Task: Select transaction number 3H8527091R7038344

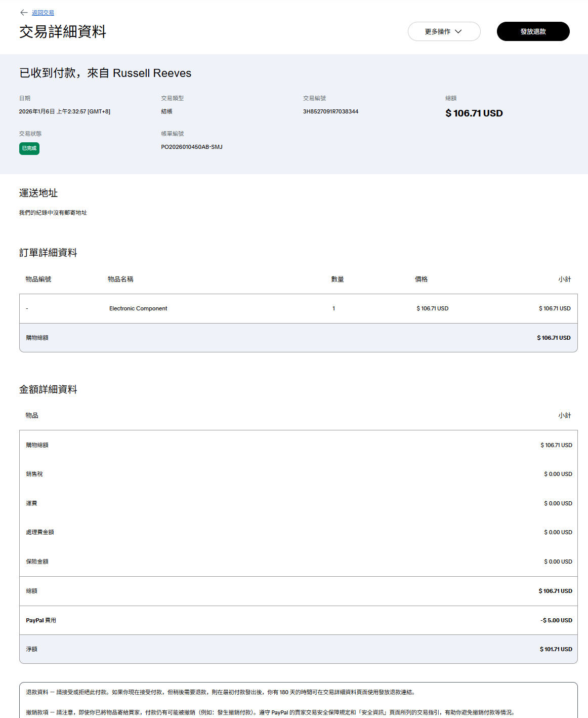Action: tap(330, 111)
